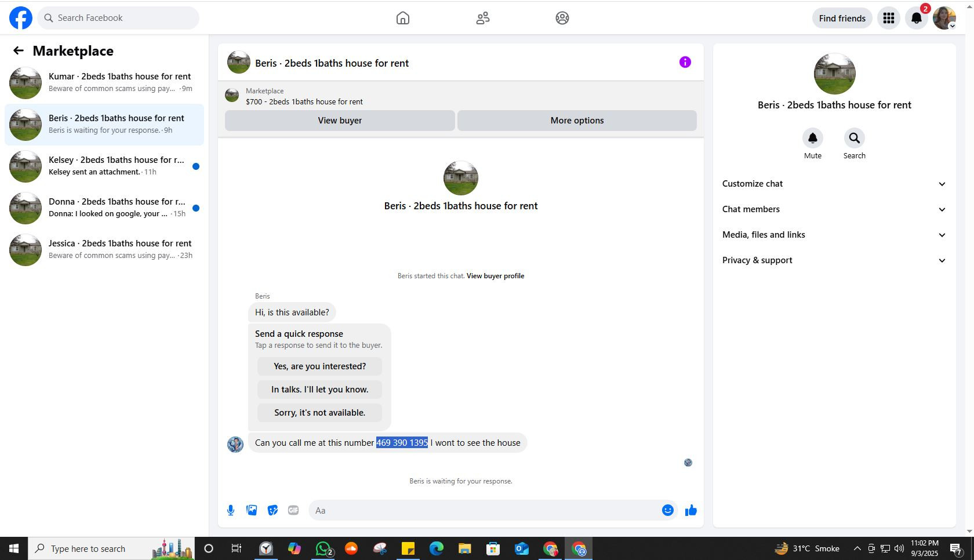Image resolution: width=974 pixels, height=560 pixels.
Task: Open the purple conversation info icon
Action: [685, 62]
